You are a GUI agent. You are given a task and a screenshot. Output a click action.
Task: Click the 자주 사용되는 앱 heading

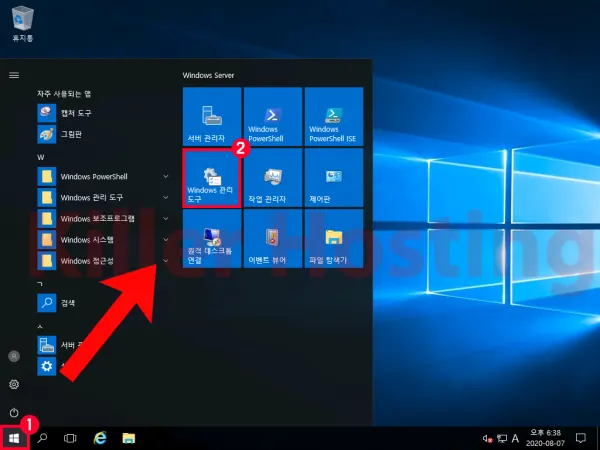[x=64, y=93]
